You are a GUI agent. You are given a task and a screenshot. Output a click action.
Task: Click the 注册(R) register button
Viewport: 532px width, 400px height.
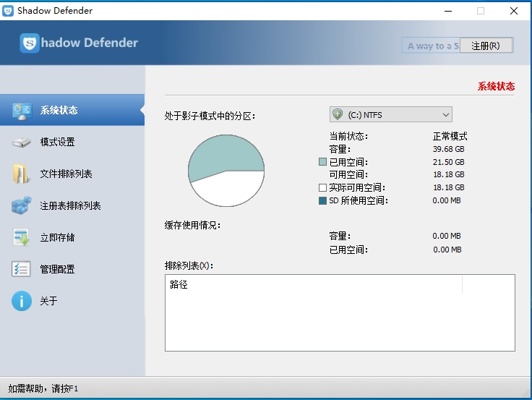coord(486,46)
